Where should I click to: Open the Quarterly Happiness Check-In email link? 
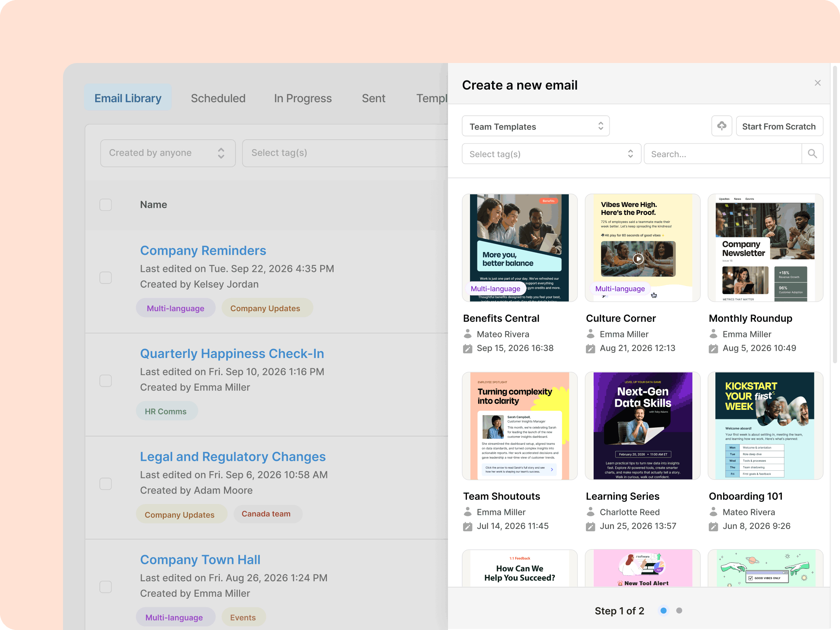[232, 353]
